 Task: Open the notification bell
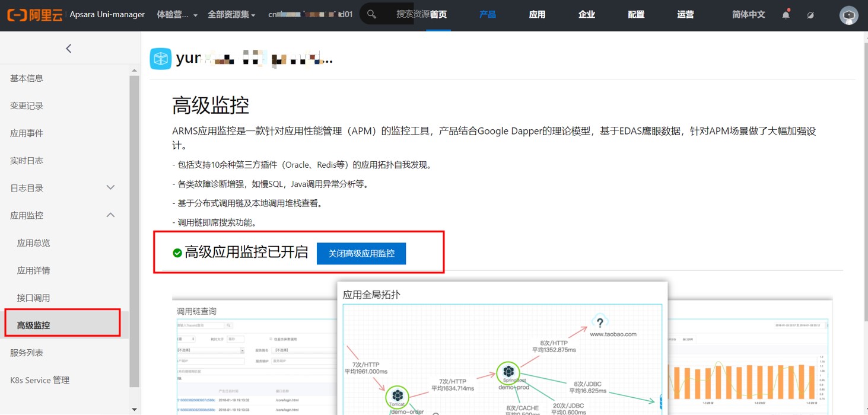[786, 14]
